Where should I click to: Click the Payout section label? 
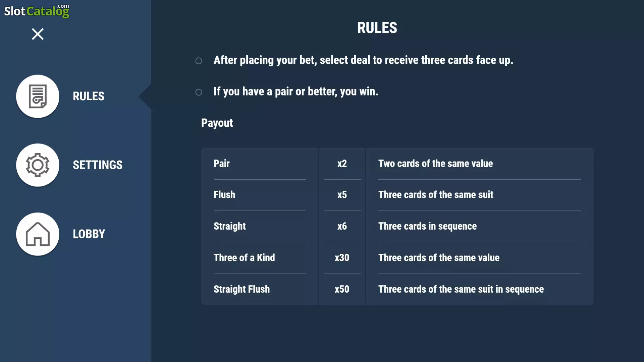pos(217,123)
